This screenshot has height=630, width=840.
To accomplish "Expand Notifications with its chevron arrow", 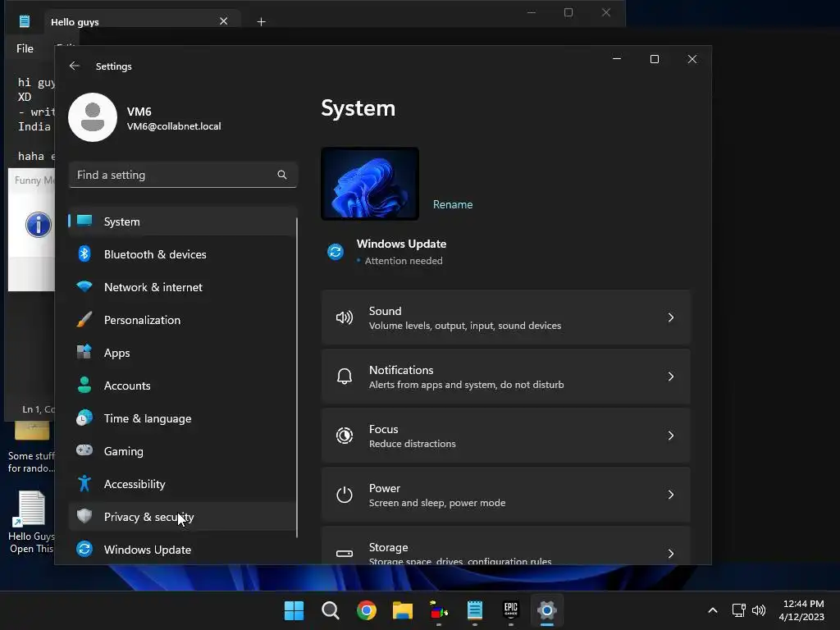I will pos(671,377).
